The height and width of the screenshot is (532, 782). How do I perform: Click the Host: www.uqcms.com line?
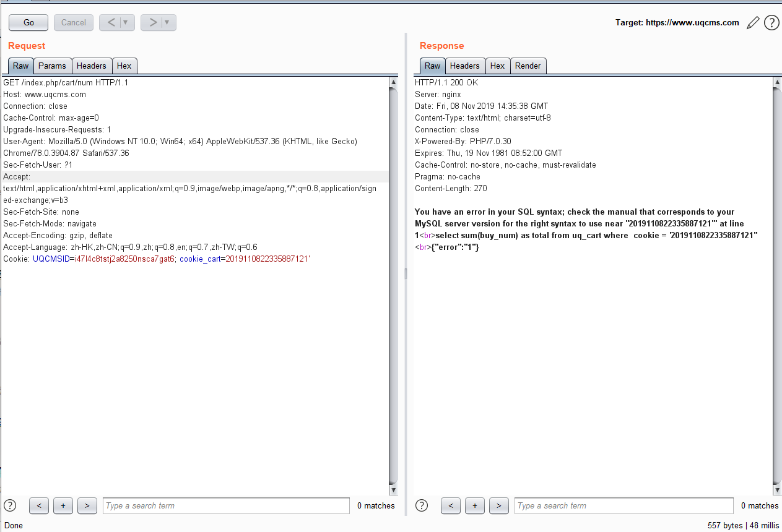[45, 94]
